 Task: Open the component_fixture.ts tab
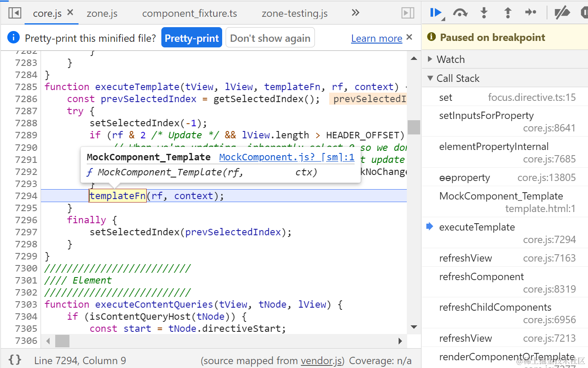tap(190, 13)
